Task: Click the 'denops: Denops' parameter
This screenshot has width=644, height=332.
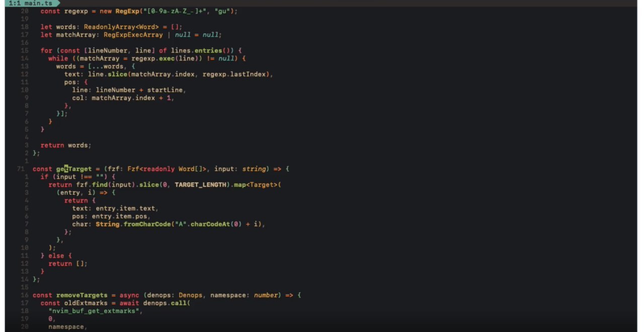Action: pos(175,295)
